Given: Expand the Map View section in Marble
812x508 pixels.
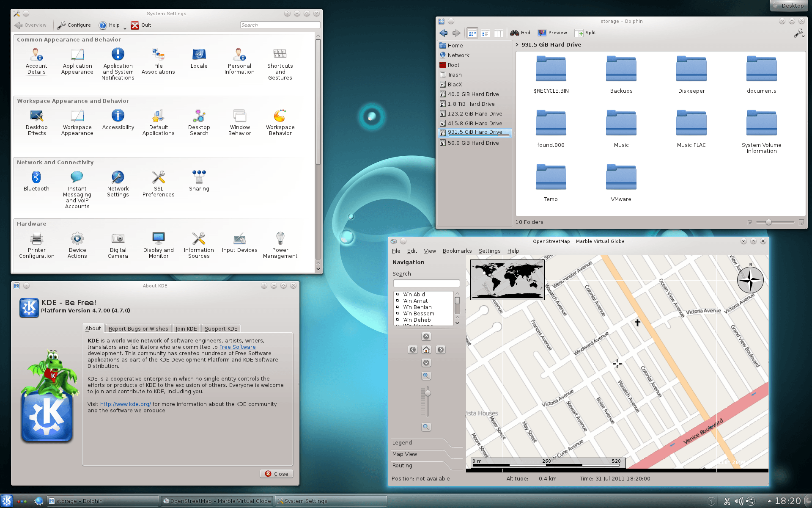Looking at the screenshot, I should tap(427, 454).
